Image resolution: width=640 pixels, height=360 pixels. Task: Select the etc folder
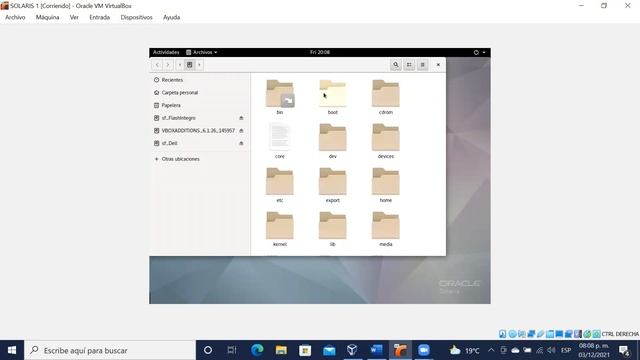pyautogui.click(x=280, y=185)
